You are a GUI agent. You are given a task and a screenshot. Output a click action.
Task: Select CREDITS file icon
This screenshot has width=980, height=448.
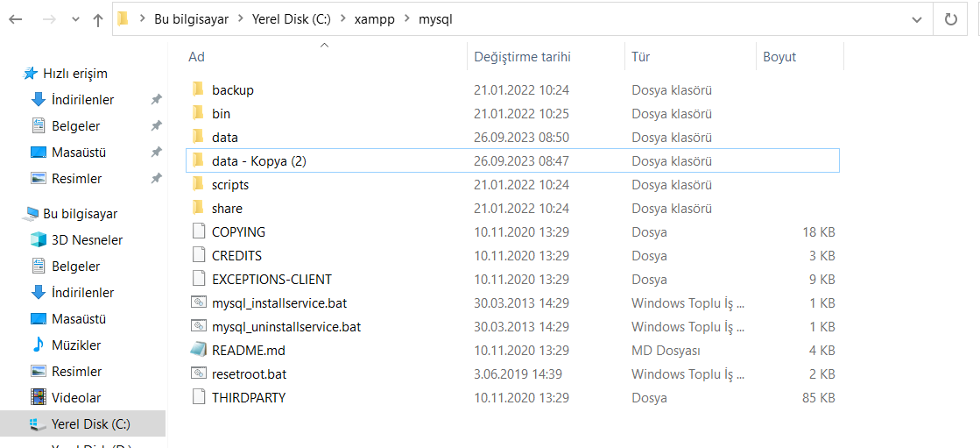point(198,255)
